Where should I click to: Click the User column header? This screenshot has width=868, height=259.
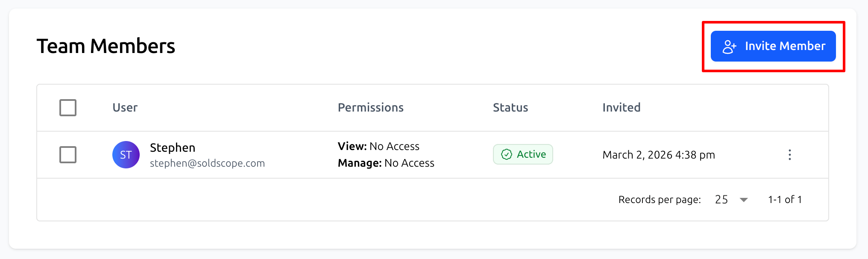point(125,108)
